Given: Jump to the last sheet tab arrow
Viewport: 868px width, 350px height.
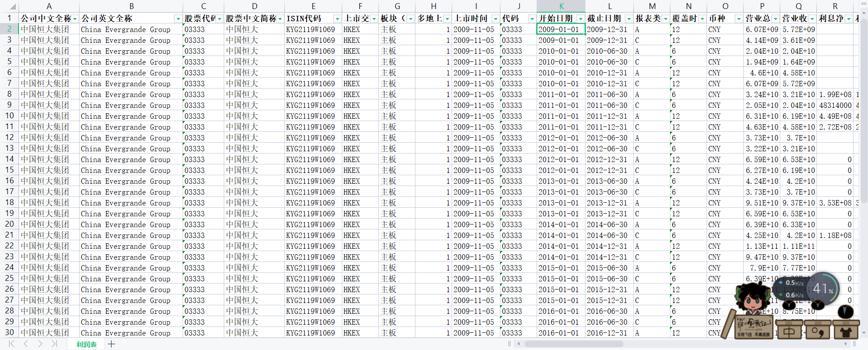Looking at the screenshot, I should [x=54, y=344].
